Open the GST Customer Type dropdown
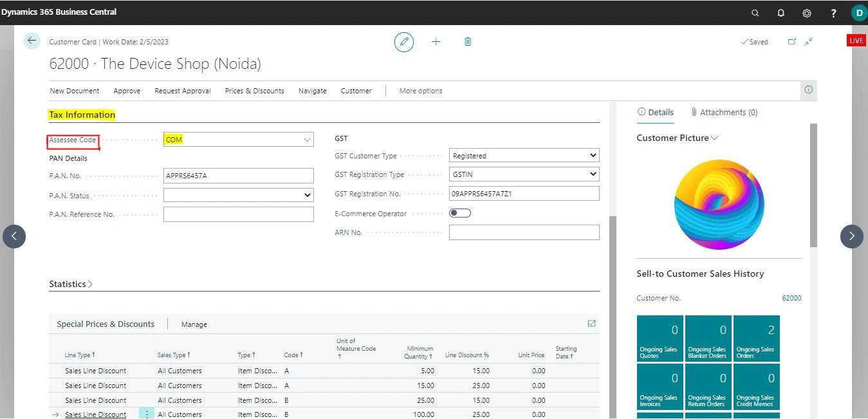This screenshot has height=419, width=868. 524,156
